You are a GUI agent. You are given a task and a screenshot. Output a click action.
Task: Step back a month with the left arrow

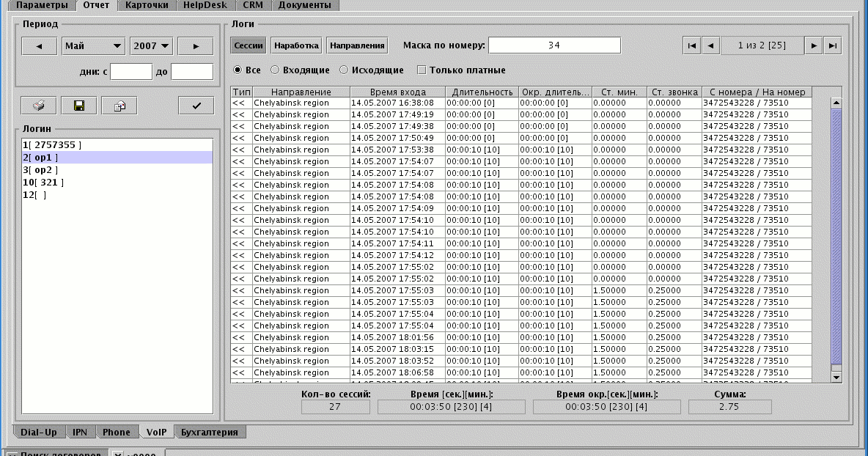(x=39, y=45)
